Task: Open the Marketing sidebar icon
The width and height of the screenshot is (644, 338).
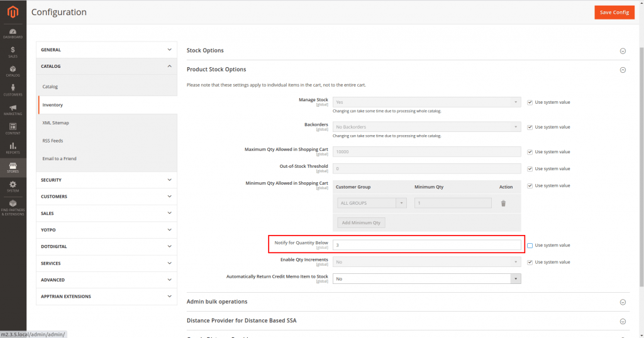Action: (x=13, y=109)
